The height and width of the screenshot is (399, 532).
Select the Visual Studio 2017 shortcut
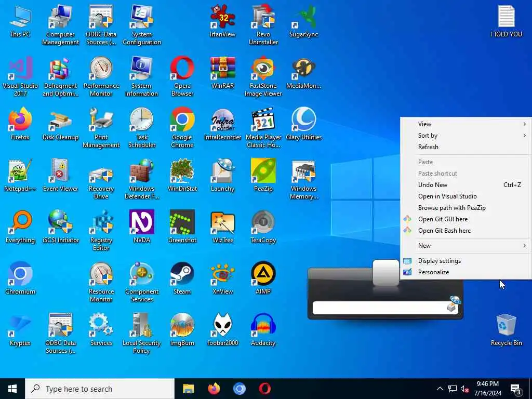(20, 76)
